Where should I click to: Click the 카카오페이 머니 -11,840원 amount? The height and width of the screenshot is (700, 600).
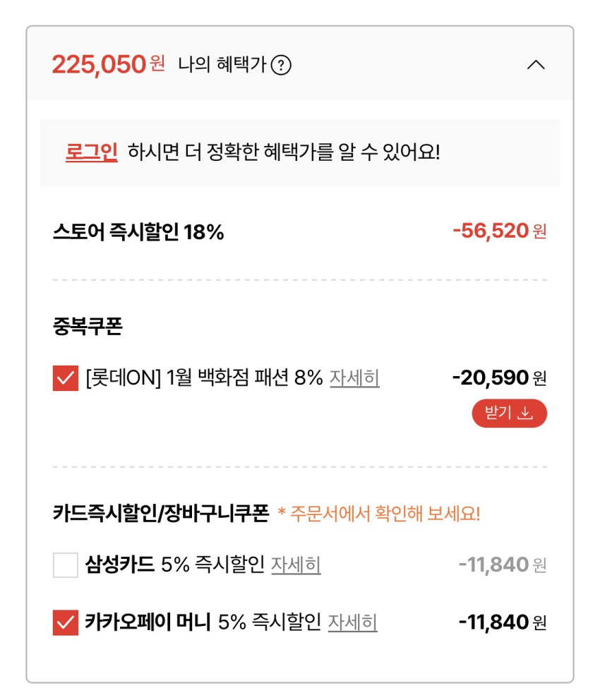pos(502,622)
